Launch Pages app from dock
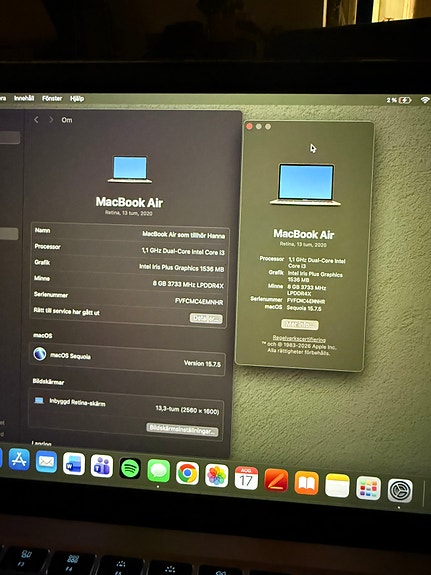 coord(276,480)
